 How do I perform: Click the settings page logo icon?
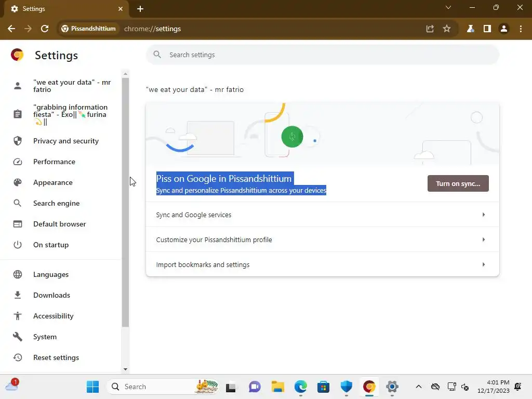17,55
